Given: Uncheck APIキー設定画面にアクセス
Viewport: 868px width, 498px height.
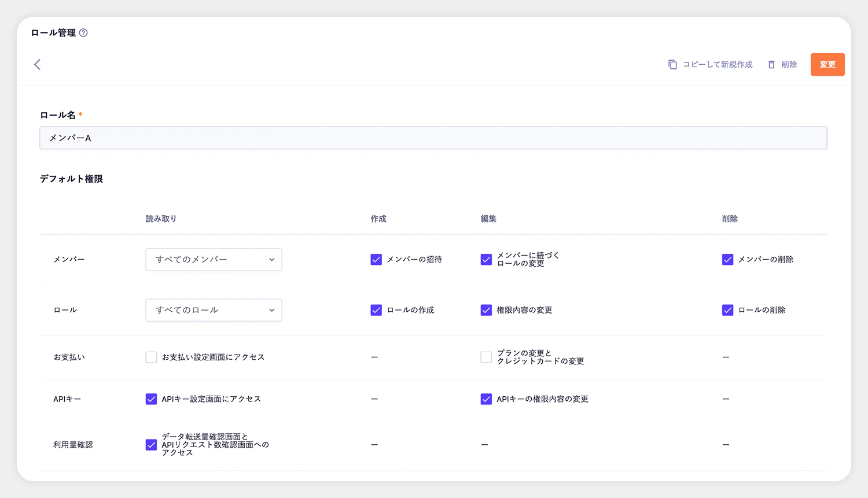Looking at the screenshot, I should 151,399.
